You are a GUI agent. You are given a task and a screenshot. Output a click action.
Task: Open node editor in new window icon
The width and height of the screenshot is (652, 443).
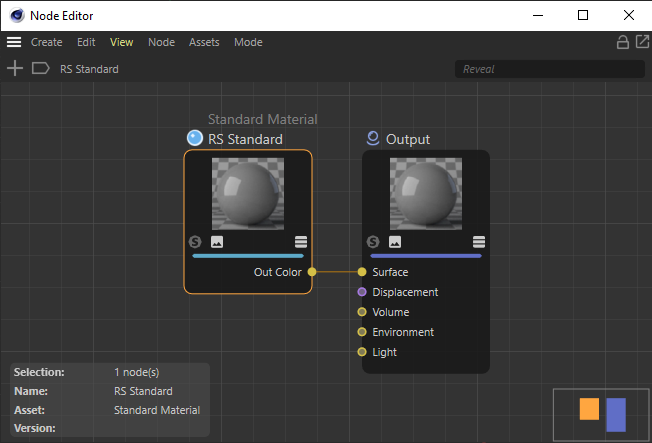[x=642, y=42]
